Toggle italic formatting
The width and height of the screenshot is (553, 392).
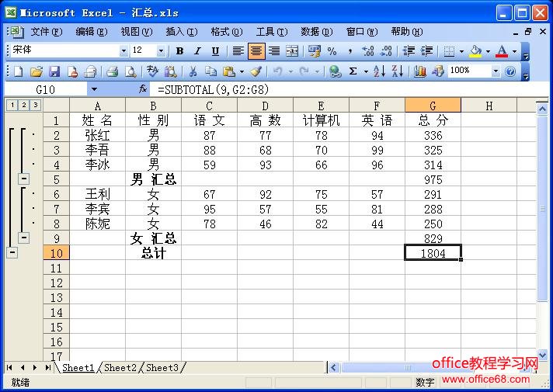click(197, 51)
